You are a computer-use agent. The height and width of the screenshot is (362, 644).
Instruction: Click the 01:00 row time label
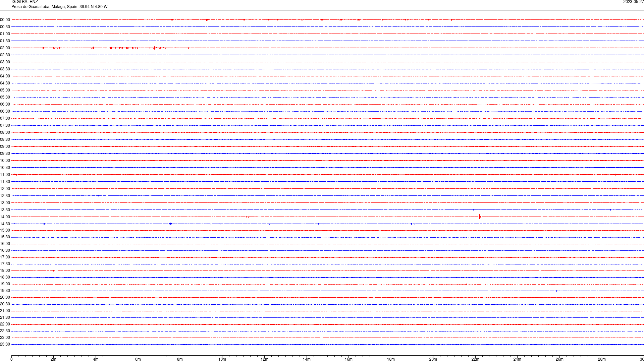point(5,34)
